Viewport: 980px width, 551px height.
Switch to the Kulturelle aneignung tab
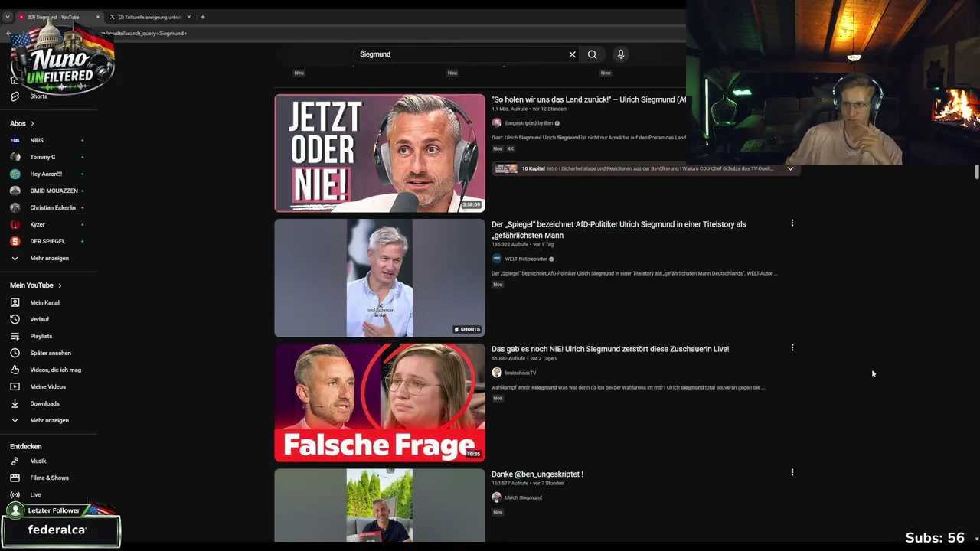(x=149, y=17)
